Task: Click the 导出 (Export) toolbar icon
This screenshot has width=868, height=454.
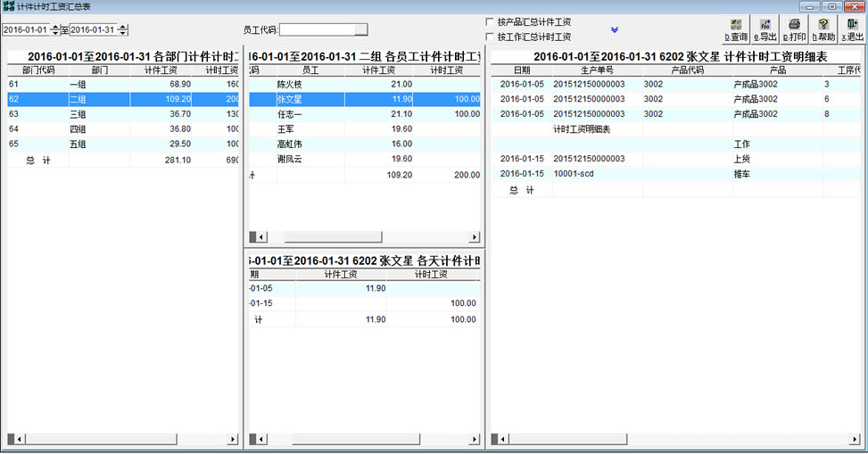Action: [765, 29]
